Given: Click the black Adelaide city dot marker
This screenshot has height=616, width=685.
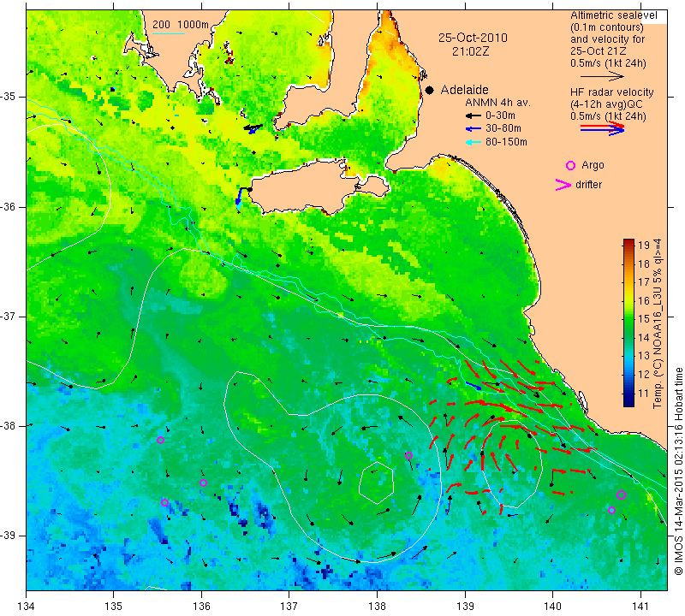Looking at the screenshot, I should click(x=430, y=90).
